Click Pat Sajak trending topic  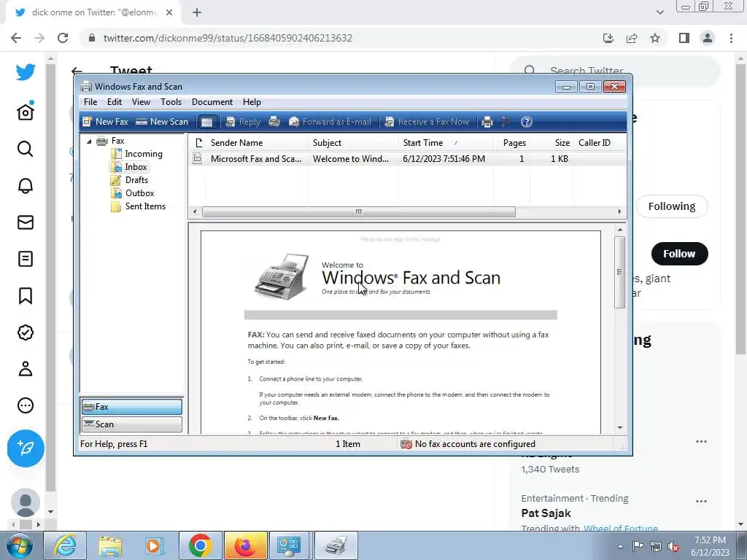[546, 513]
